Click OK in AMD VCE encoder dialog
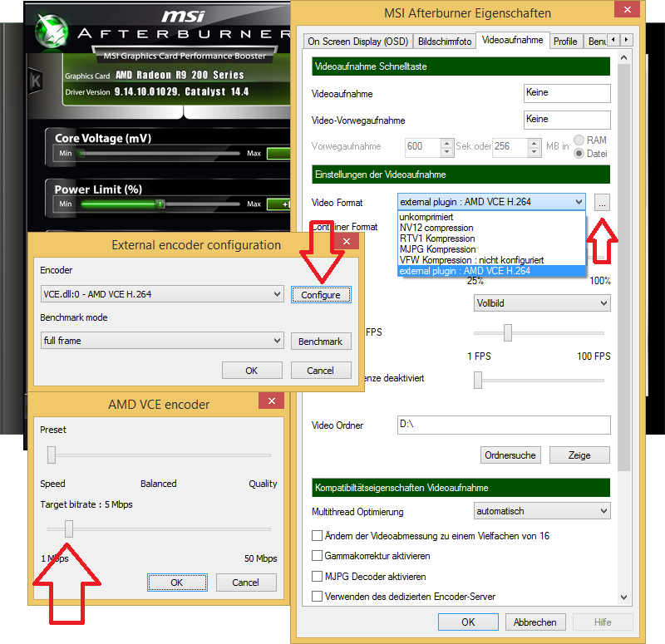The height and width of the screenshot is (644, 665). click(x=177, y=583)
